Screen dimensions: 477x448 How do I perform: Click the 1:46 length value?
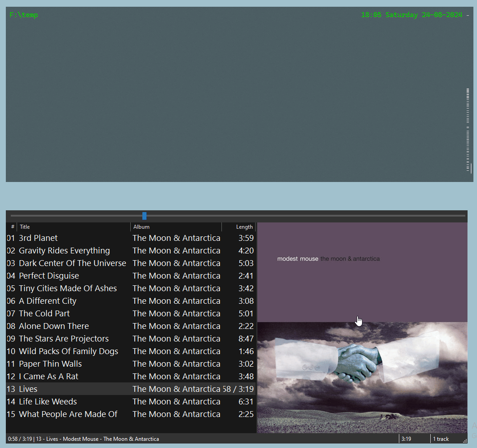(x=246, y=351)
